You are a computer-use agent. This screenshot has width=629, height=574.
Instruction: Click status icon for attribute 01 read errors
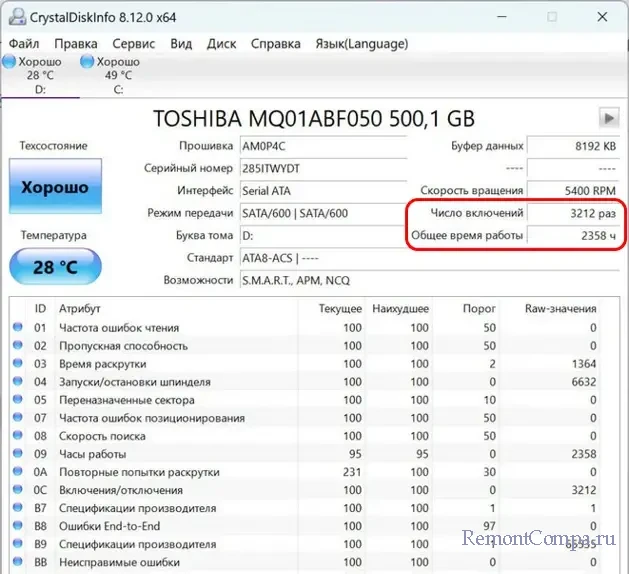coord(17,328)
